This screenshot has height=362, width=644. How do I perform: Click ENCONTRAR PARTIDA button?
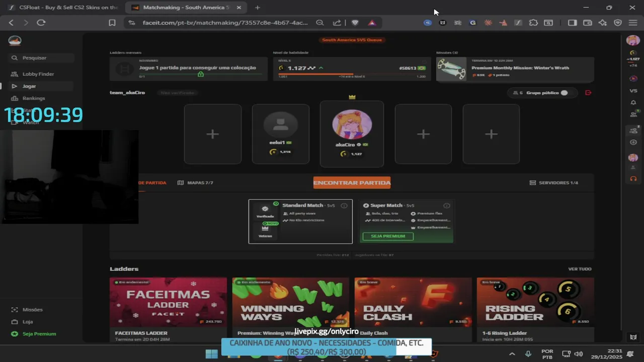tap(352, 183)
